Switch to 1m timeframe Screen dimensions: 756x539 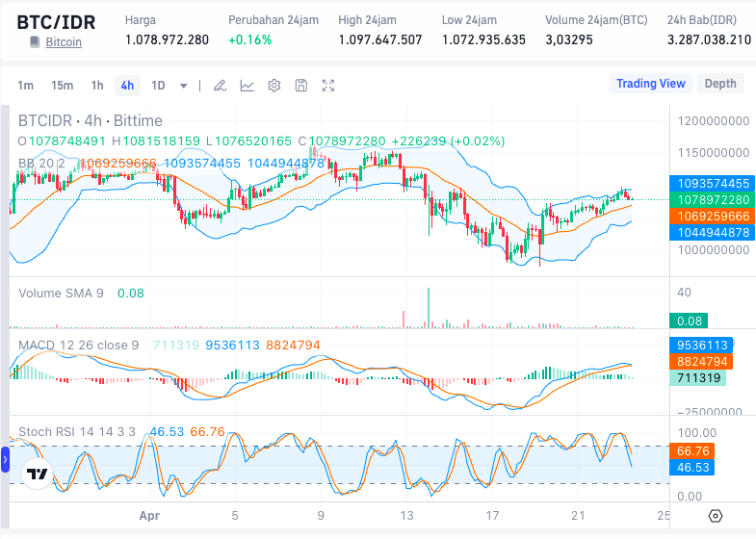(26, 86)
